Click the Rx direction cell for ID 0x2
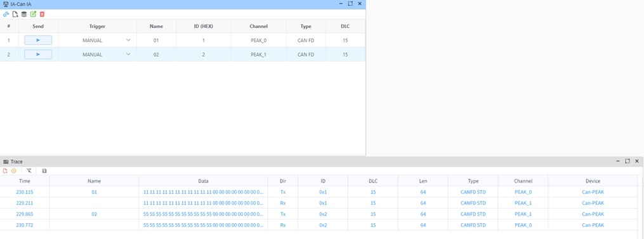The width and height of the screenshot is (644, 239). pyautogui.click(x=282, y=225)
